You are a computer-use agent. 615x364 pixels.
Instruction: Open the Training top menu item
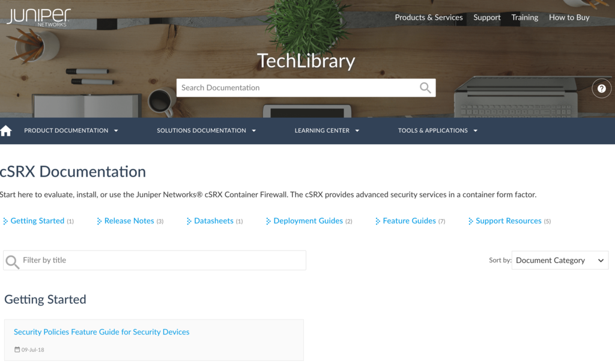point(524,17)
